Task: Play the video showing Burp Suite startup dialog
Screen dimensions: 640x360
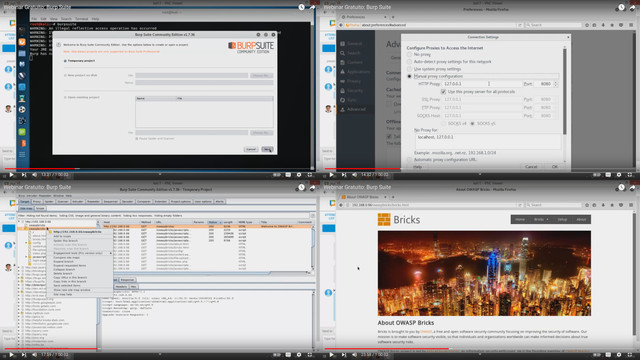Action: point(11,175)
